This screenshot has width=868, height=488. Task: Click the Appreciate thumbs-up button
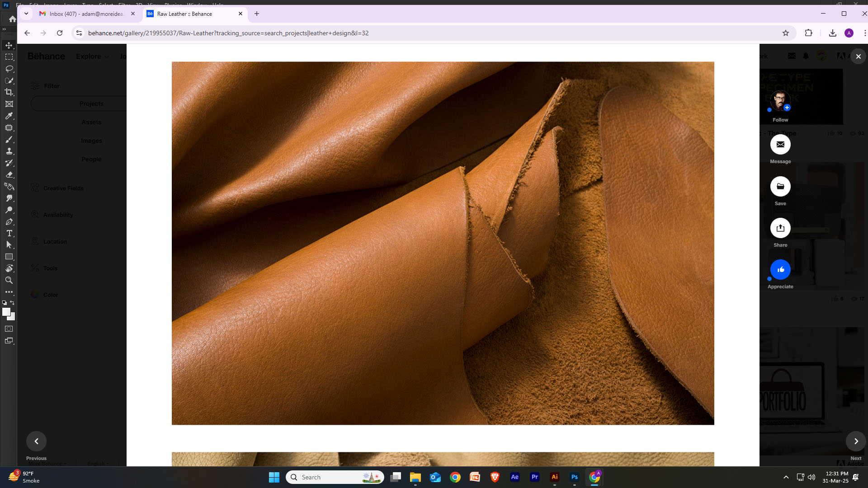780,270
